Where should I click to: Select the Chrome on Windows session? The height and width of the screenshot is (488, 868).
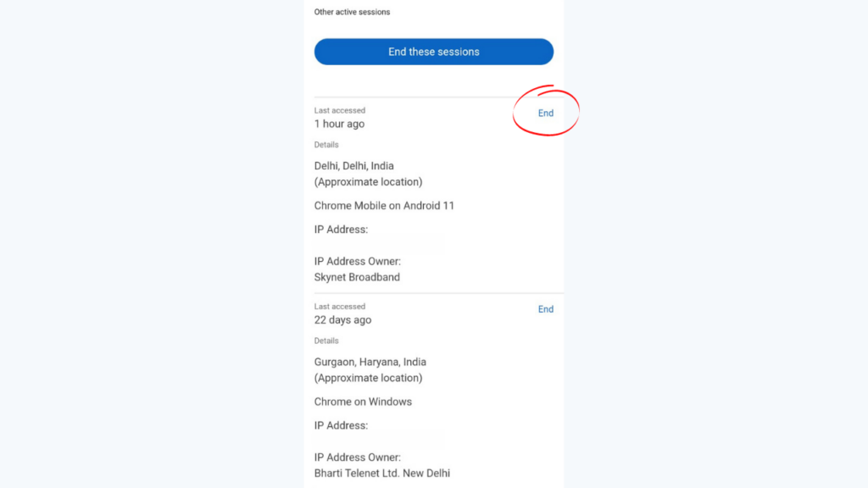point(363,401)
